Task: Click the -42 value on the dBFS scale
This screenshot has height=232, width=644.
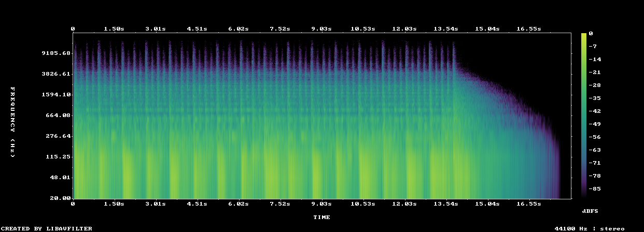Action: (595, 111)
